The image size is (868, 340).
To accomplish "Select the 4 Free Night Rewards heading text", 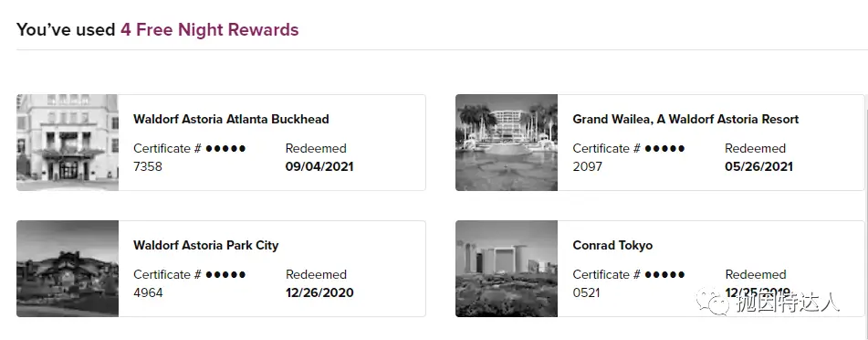I will [x=210, y=29].
